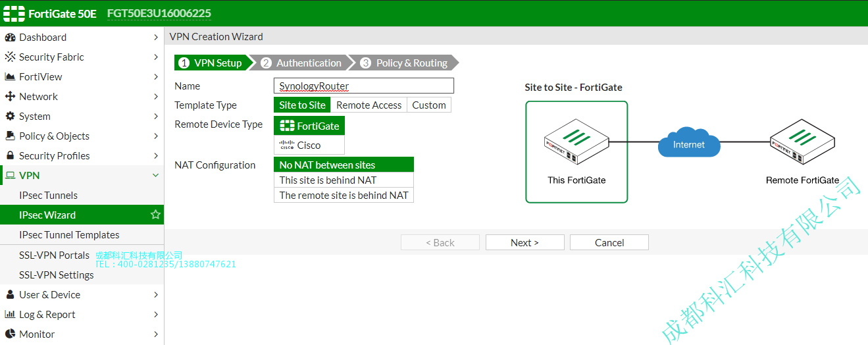
Task: Select No NAT between sites
Action: pos(344,165)
